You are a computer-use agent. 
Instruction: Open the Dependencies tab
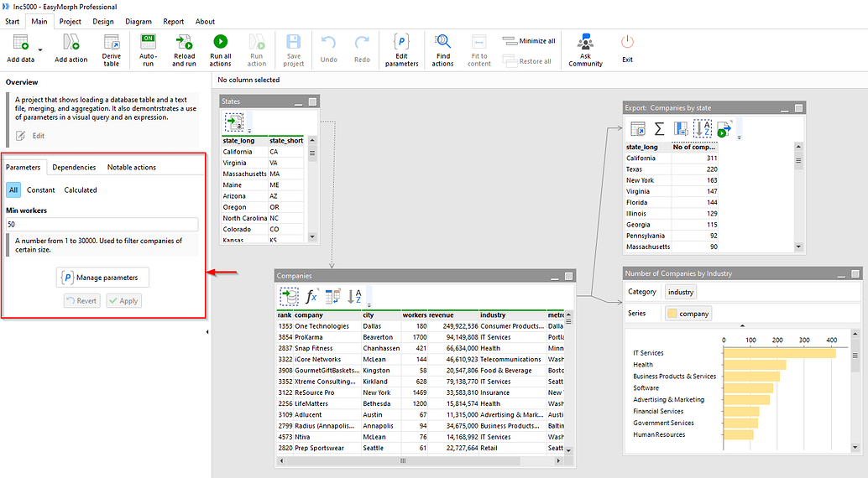click(x=74, y=168)
